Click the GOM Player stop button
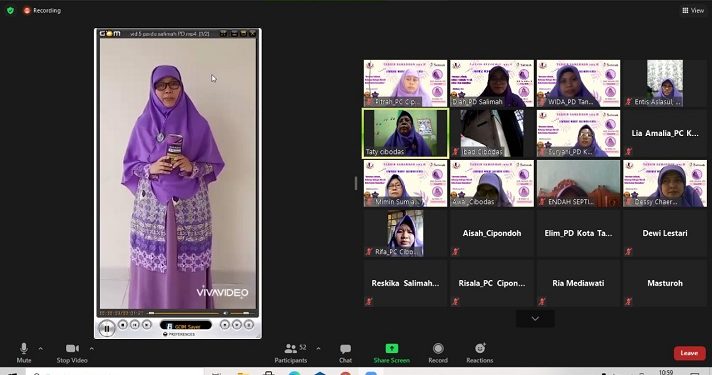Screen dimensions: 712x375 coord(123,324)
